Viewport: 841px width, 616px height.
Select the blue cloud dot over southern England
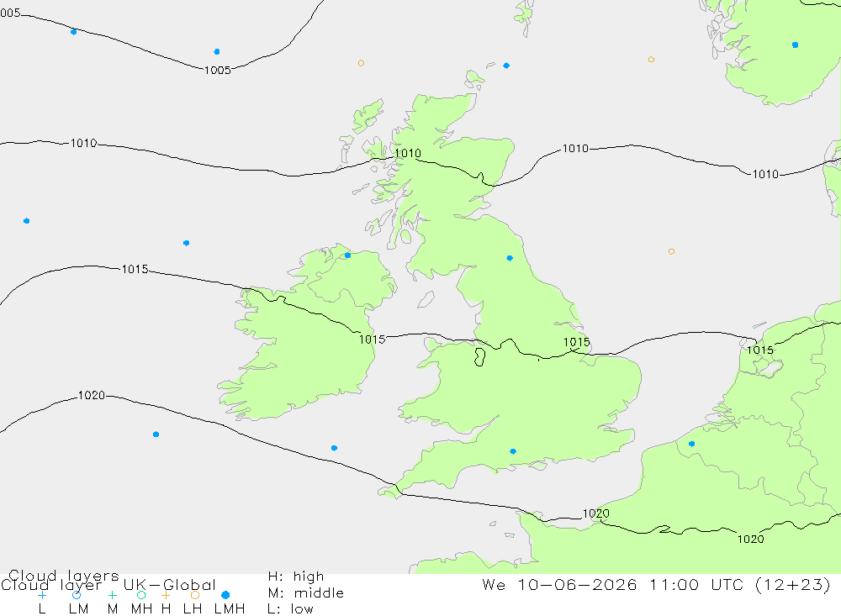click(x=513, y=451)
